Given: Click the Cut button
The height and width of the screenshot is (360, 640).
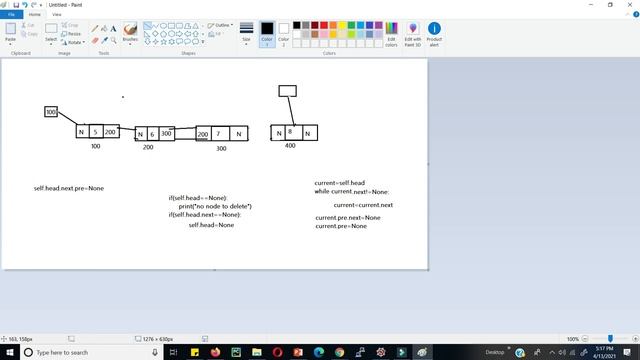Looking at the screenshot, I should click(28, 25).
